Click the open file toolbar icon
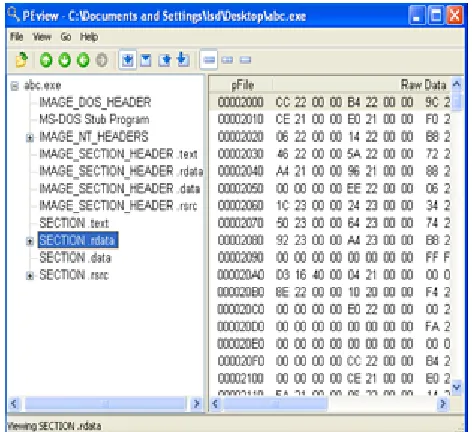 (x=22, y=60)
